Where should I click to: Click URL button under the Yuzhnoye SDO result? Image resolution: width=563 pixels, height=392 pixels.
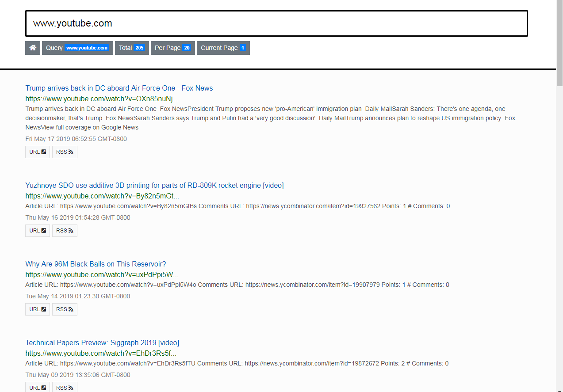coord(38,231)
